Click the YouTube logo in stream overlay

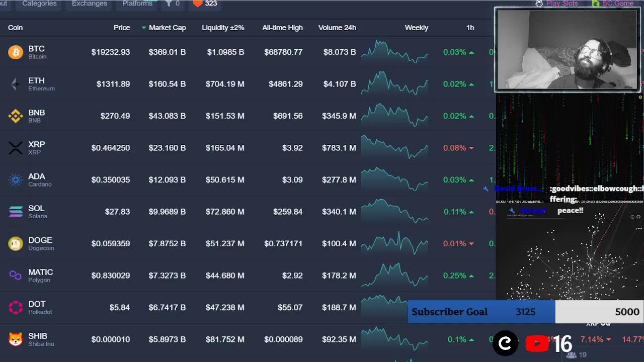point(537,343)
